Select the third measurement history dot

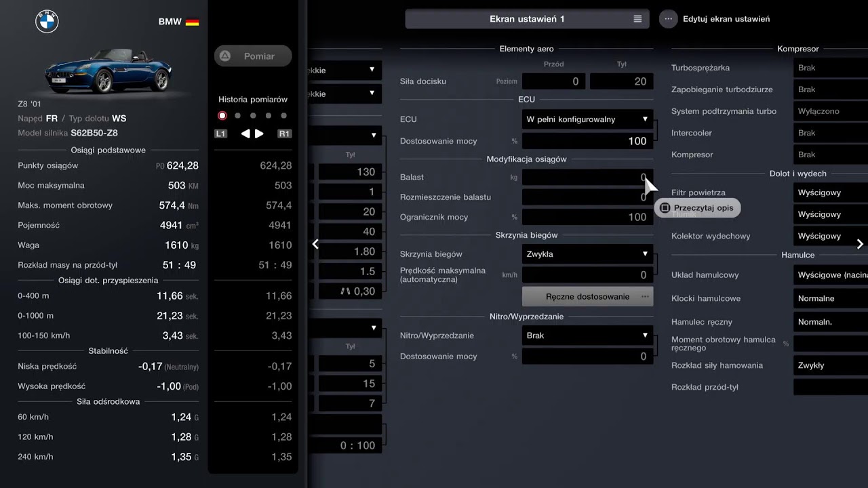[253, 116]
